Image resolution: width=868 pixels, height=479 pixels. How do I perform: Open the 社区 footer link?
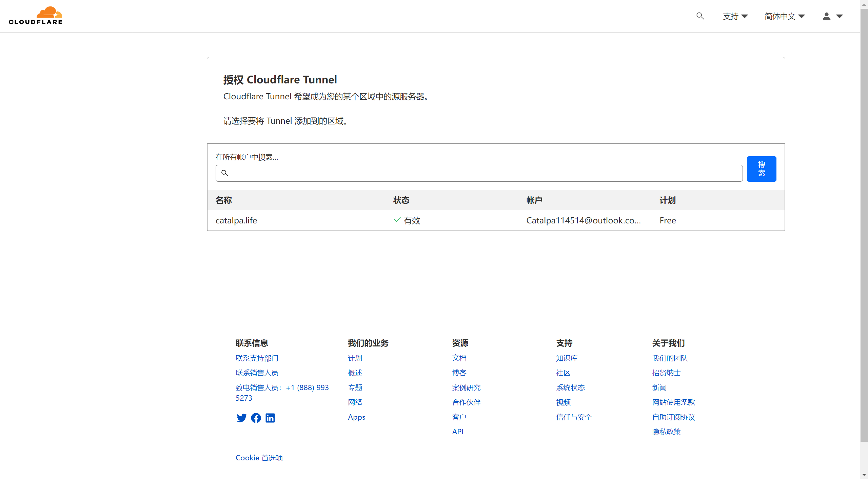[x=563, y=373]
